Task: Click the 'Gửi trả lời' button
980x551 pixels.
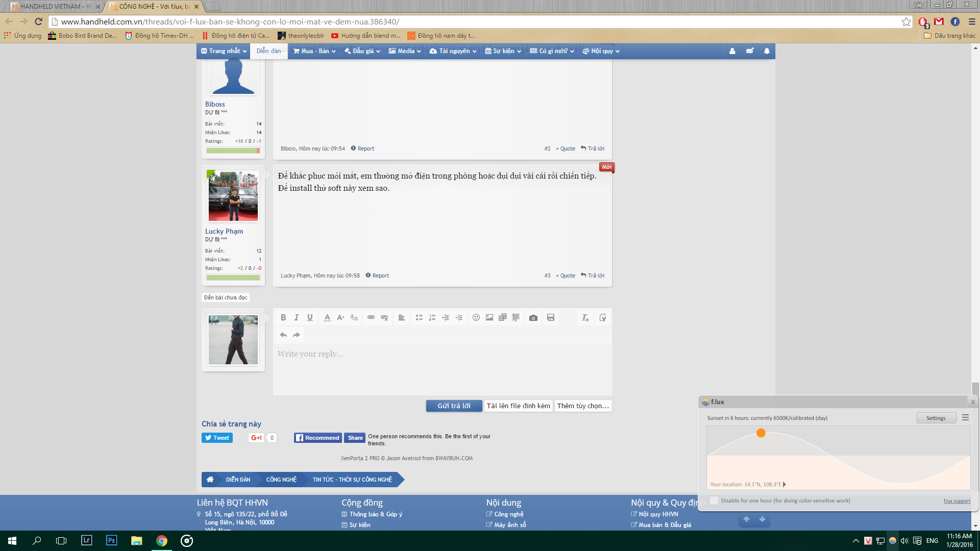Action: tap(453, 406)
